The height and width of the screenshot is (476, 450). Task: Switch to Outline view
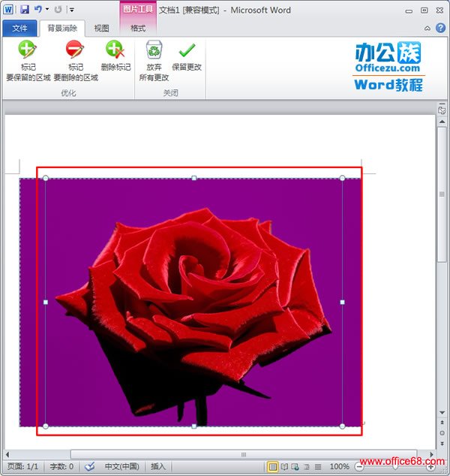307,466
